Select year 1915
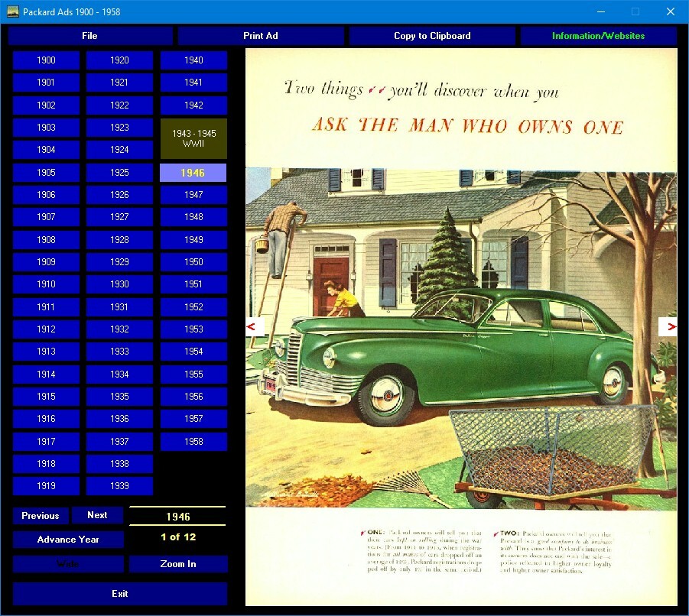This screenshot has height=616, width=689. coord(46,397)
